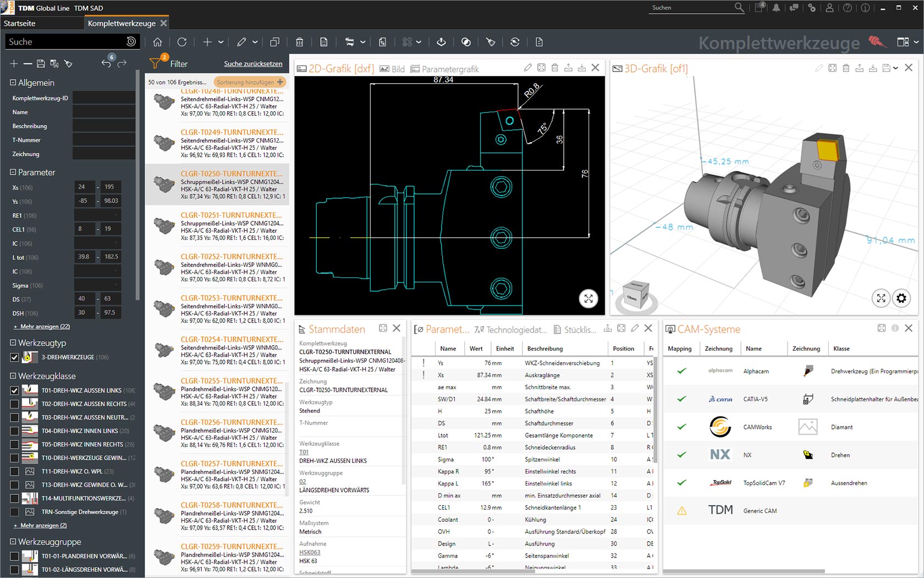This screenshot has width=924, height=578.
Task: Click the home icon in the toolbar
Action: 157,42
